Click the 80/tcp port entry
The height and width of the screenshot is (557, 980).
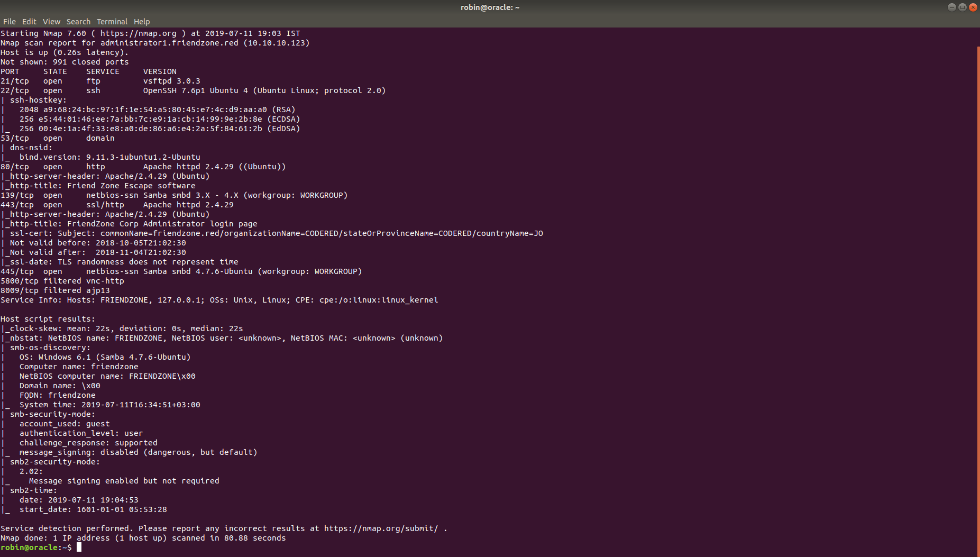pyautogui.click(x=15, y=167)
